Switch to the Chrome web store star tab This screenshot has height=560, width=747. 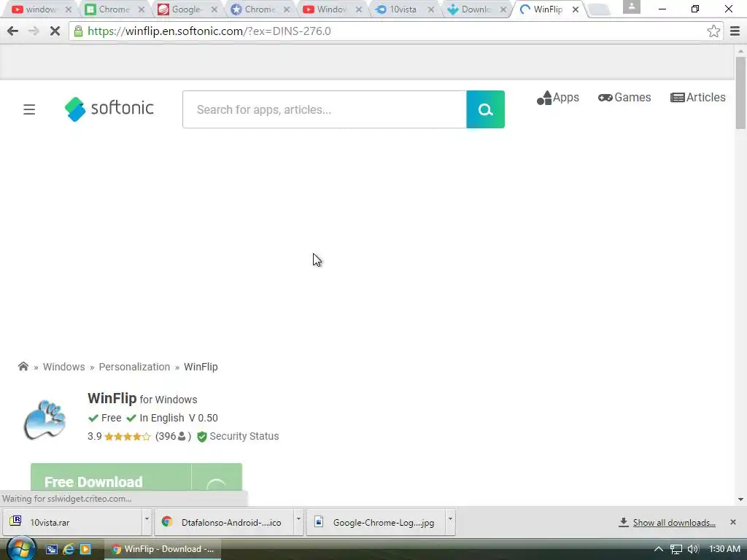pos(260,9)
